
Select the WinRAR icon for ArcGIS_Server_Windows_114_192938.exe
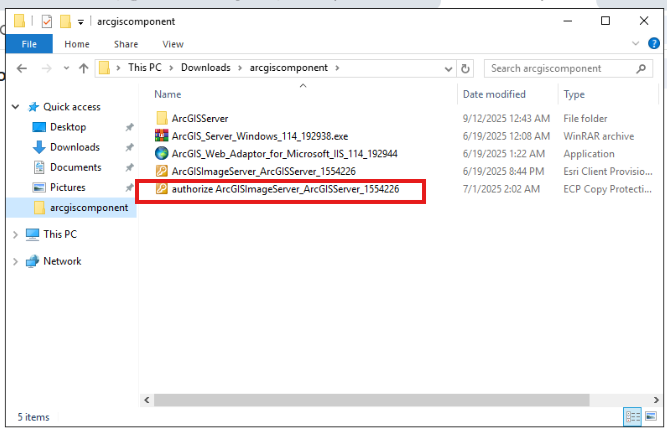click(162, 136)
